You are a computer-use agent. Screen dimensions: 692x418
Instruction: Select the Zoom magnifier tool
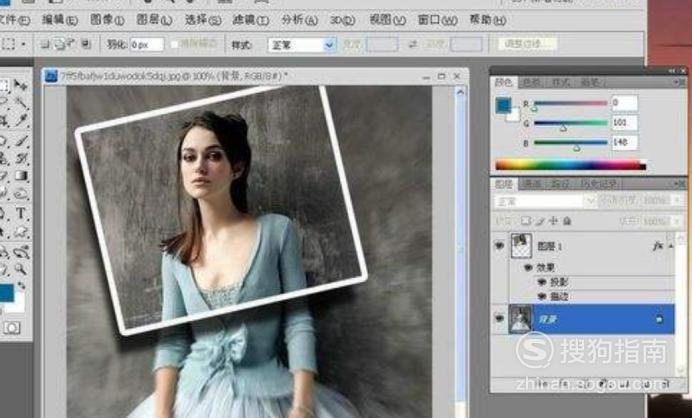(21, 269)
